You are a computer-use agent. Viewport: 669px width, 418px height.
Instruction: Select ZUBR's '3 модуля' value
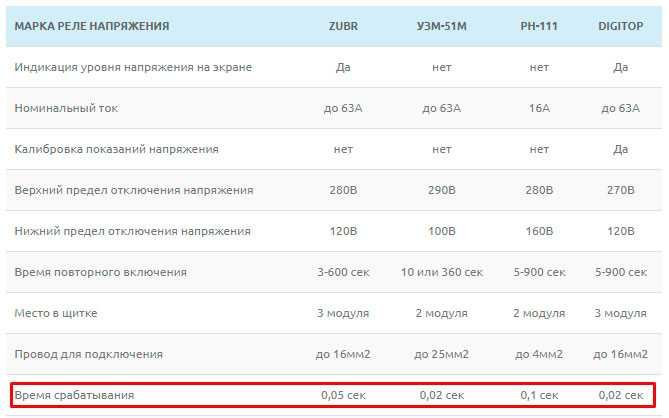343,314
